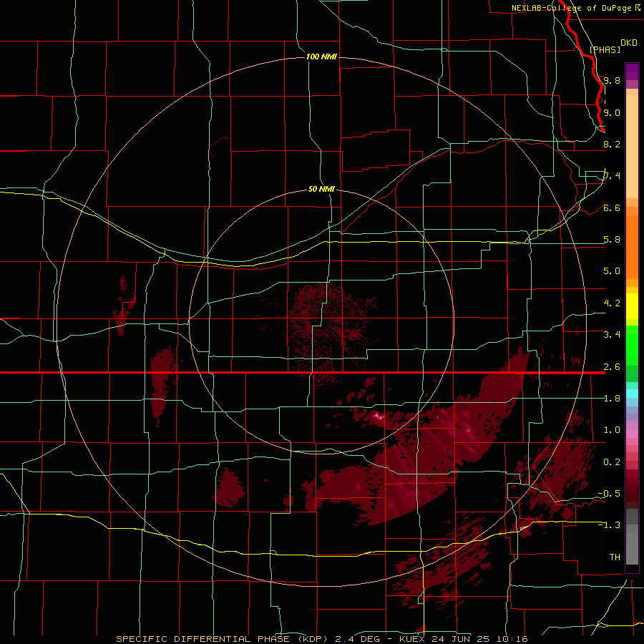Click the DKD label above the color scale
The height and width of the screenshot is (644, 644).
[x=629, y=43]
